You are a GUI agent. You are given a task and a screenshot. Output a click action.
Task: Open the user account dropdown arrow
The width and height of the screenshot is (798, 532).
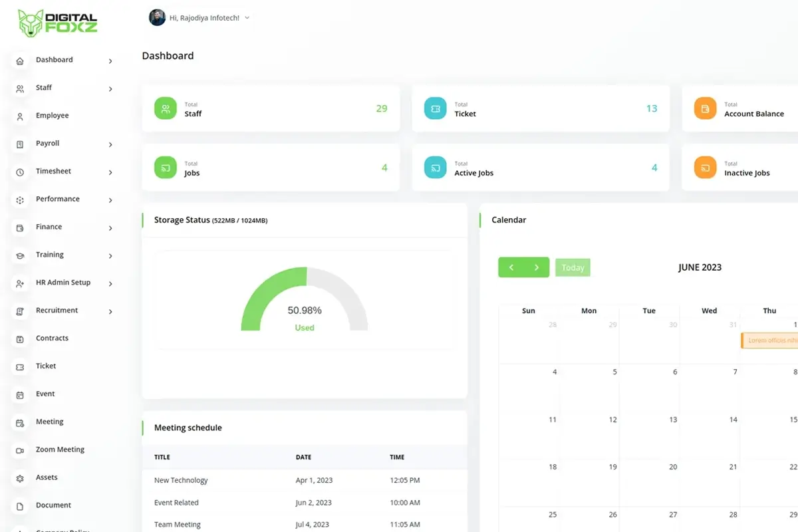pos(247,18)
